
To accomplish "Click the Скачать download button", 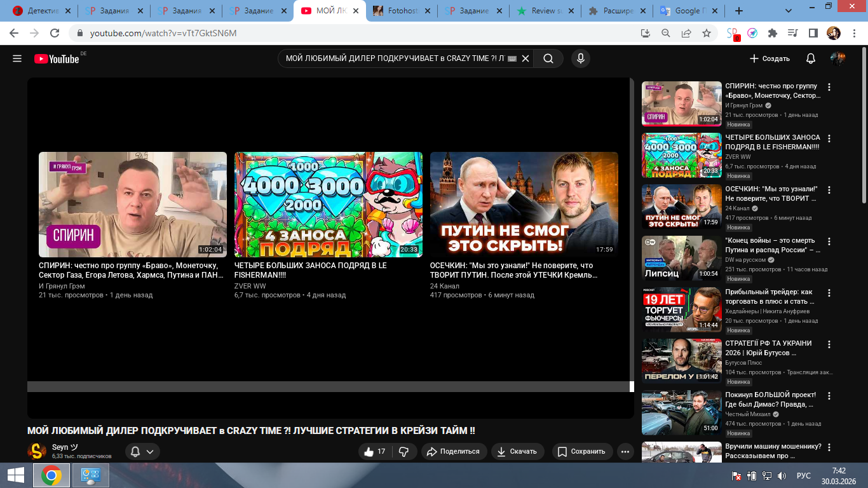I will click(517, 451).
